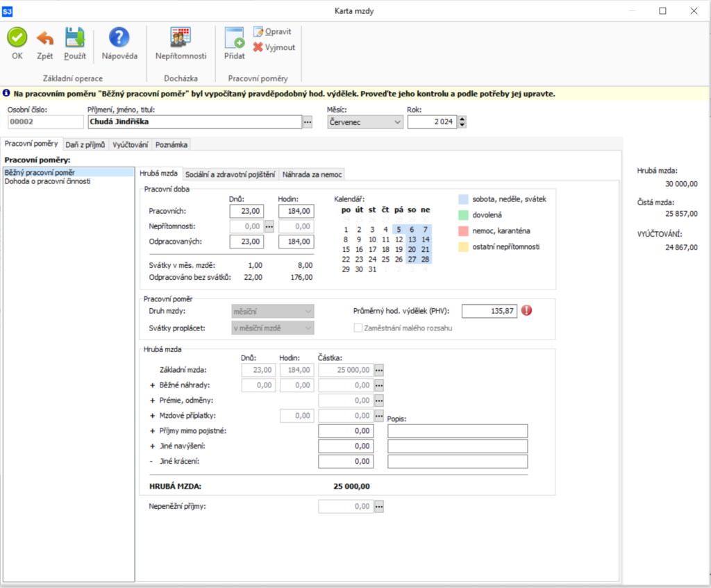The height and width of the screenshot is (588, 711).
Task: Click the red warning icon beside PHV
Action: [526, 310]
